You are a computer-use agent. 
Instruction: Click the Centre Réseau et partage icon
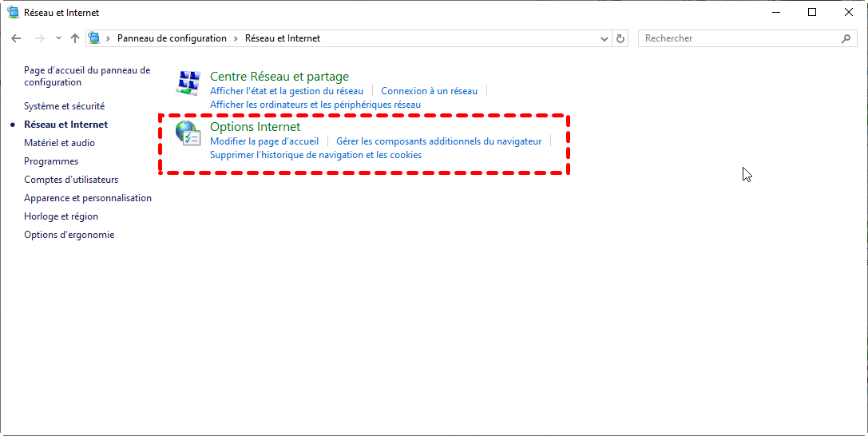[x=188, y=83]
